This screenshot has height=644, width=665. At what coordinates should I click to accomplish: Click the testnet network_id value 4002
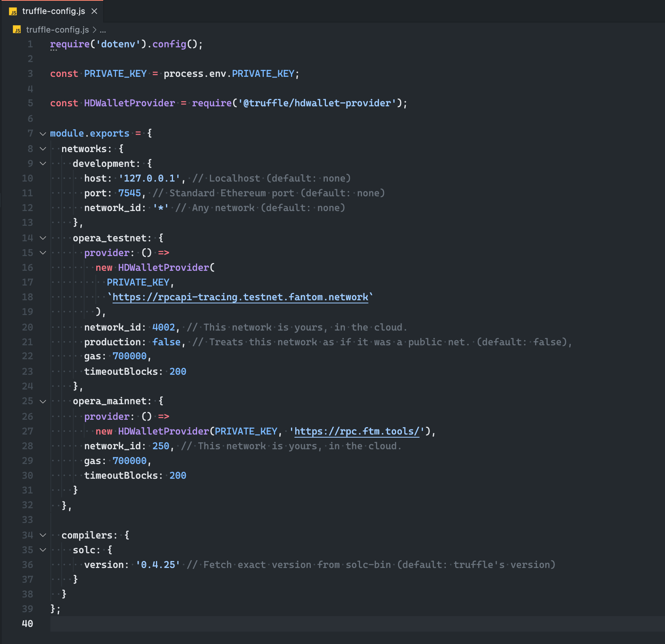163,327
